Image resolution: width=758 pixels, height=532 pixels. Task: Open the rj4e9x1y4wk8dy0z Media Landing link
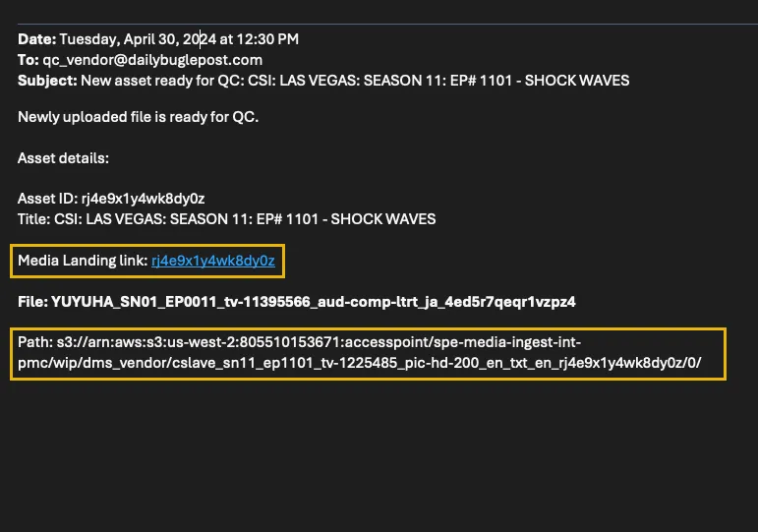212,261
